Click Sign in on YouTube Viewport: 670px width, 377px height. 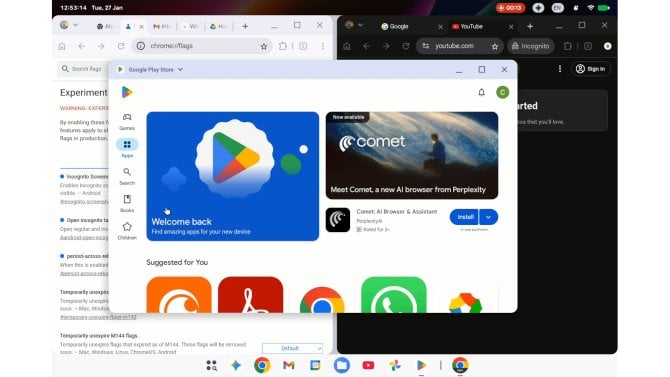(x=591, y=69)
